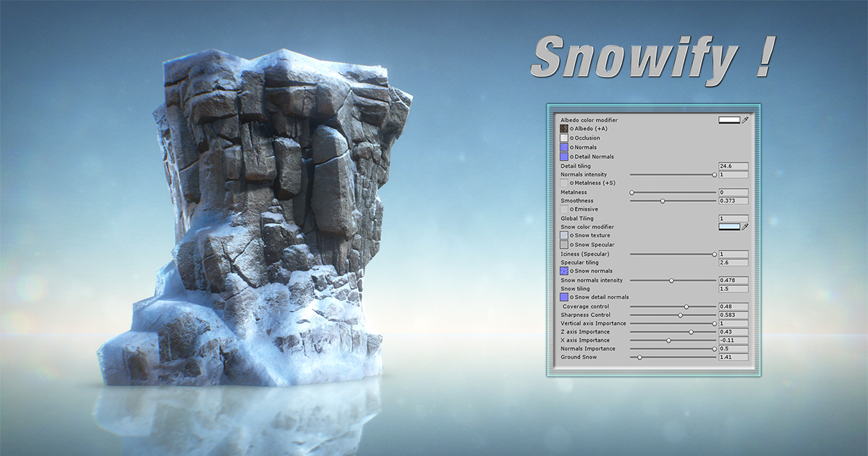
Task: Click the Smoothness slider handle
Action: coord(663,200)
